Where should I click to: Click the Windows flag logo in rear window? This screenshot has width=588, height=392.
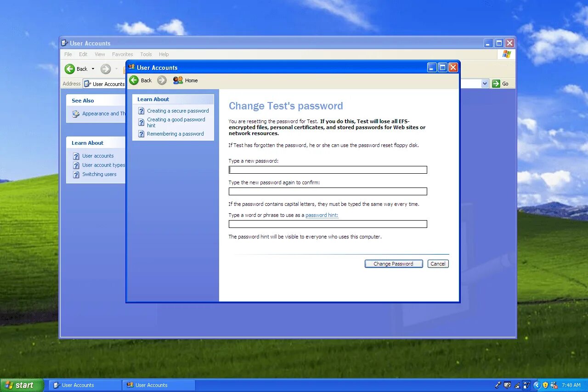tap(506, 54)
